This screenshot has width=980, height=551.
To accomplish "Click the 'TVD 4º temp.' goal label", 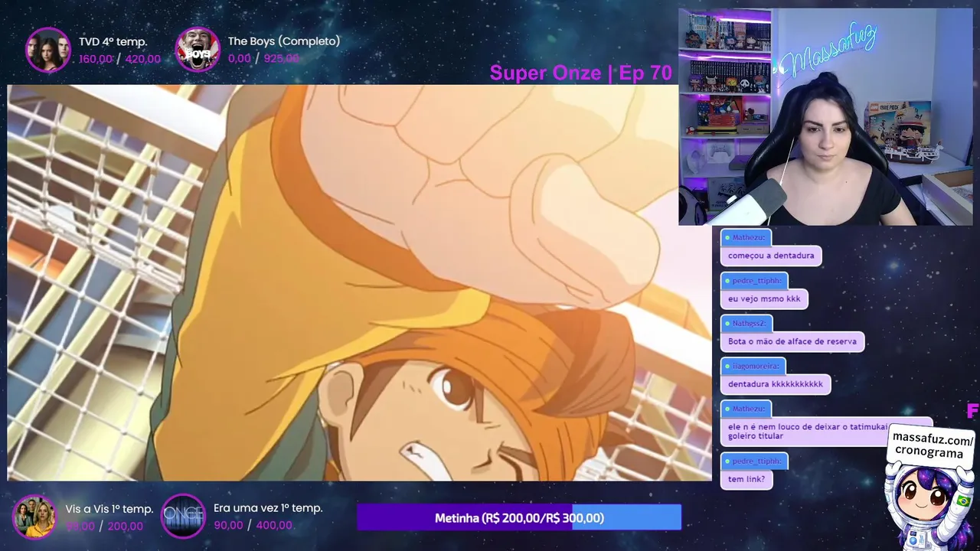I will click(113, 41).
